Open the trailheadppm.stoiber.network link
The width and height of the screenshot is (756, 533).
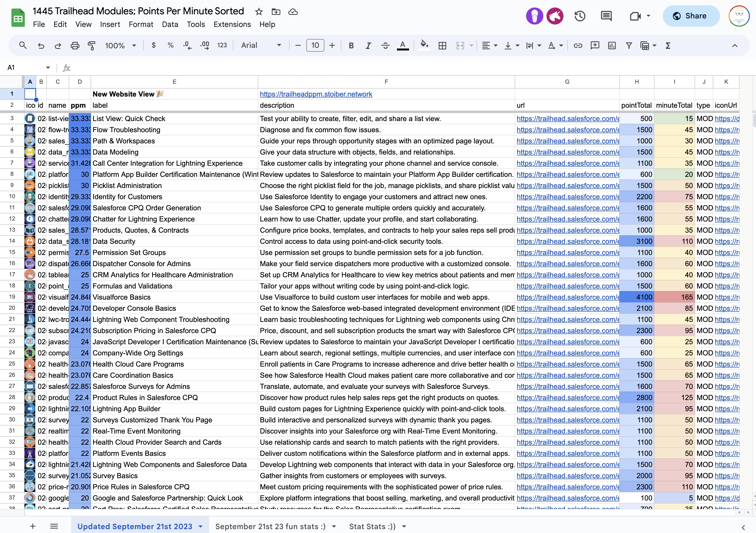[316, 94]
